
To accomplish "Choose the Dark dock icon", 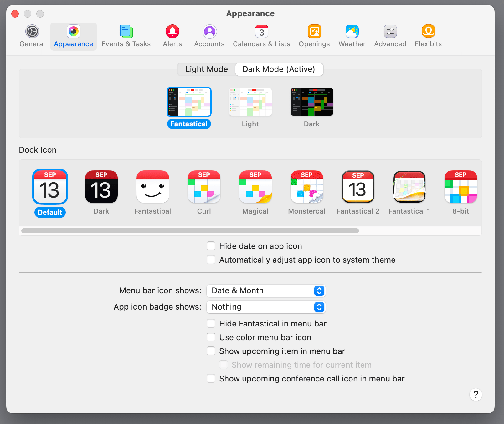I will coord(101,187).
